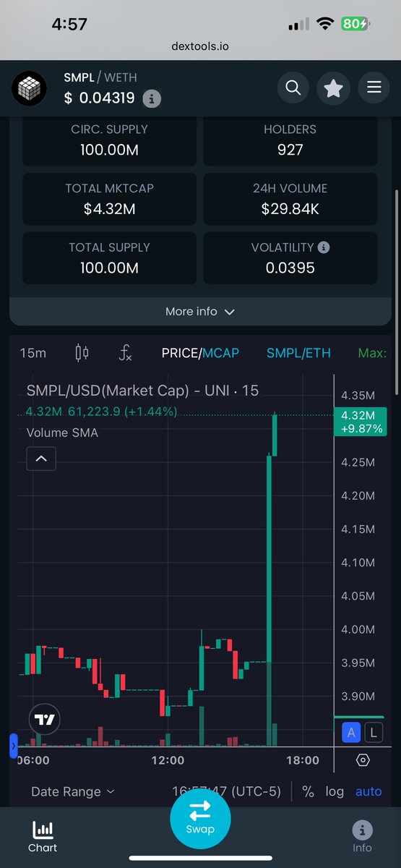
Task: Click the Volume SMA indicator label
Action: (62, 433)
